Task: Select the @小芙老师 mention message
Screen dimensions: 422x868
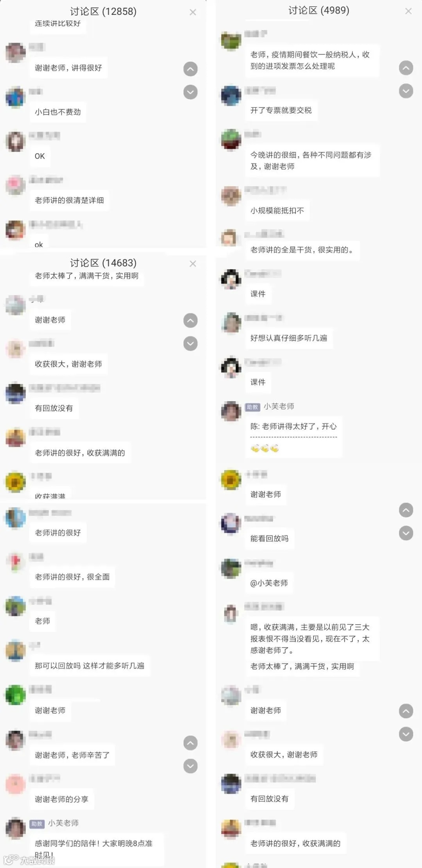Action: click(269, 583)
